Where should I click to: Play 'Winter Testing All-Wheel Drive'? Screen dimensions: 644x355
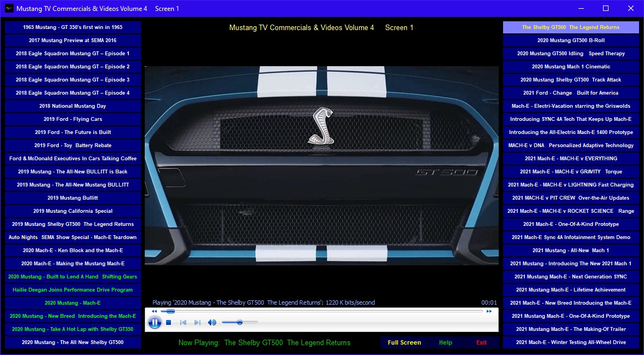click(571, 342)
